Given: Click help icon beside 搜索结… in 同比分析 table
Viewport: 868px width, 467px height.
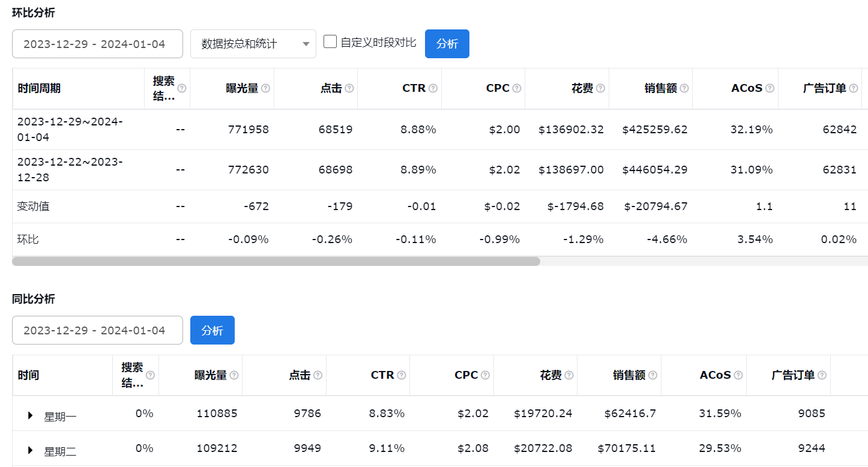Looking at the screenshot, I should click(150, 375).
